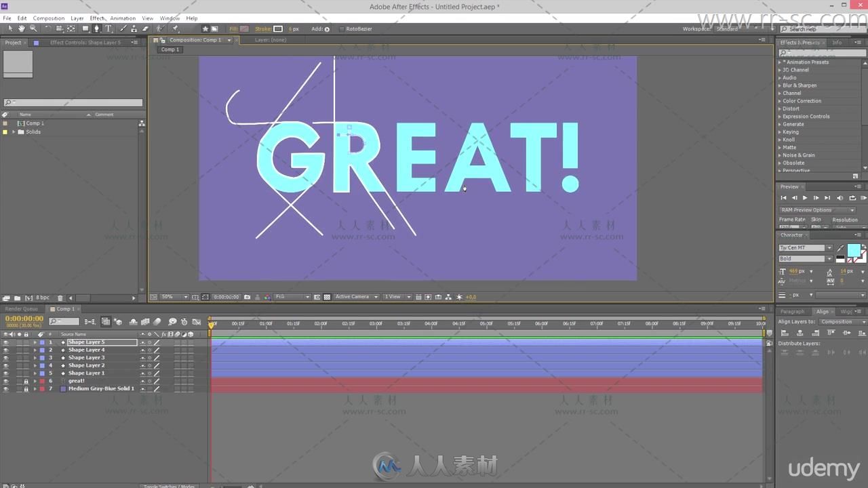868x488 pixels.
Task: Jump to first frame in Preview
Action: [783, 198]
